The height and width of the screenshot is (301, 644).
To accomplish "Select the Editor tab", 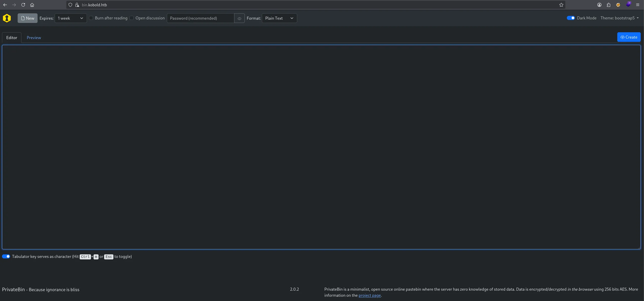I will tap(12, 38).
